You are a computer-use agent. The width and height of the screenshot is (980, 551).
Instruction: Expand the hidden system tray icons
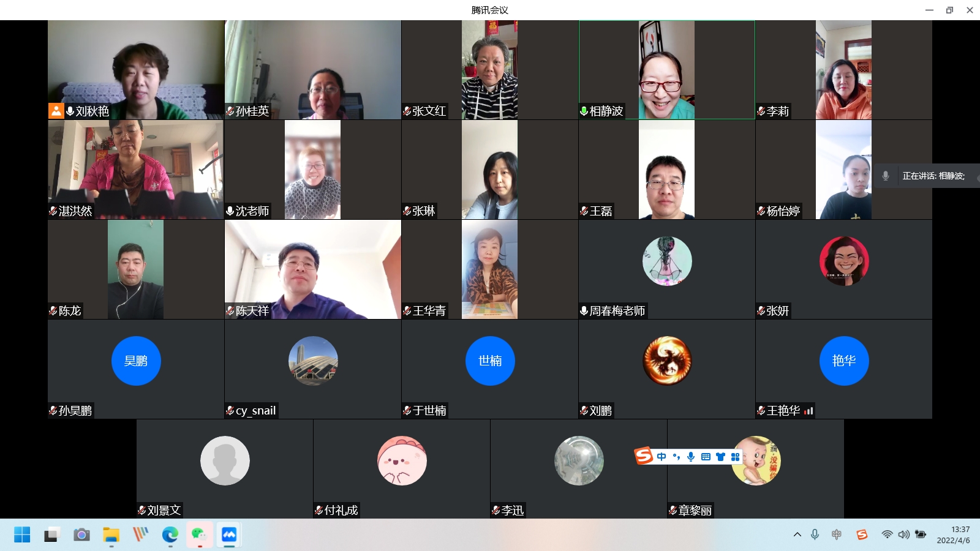(797, 535)
